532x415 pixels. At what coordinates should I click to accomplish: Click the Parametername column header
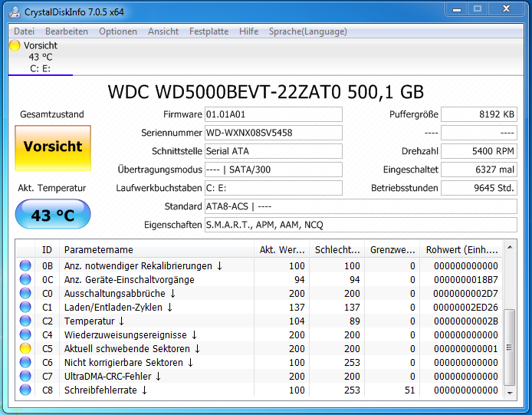click(156, 250)
